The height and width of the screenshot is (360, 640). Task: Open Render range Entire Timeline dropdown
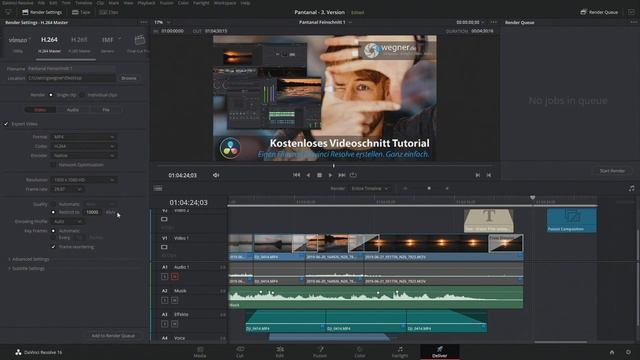click(x=370, y=189)
